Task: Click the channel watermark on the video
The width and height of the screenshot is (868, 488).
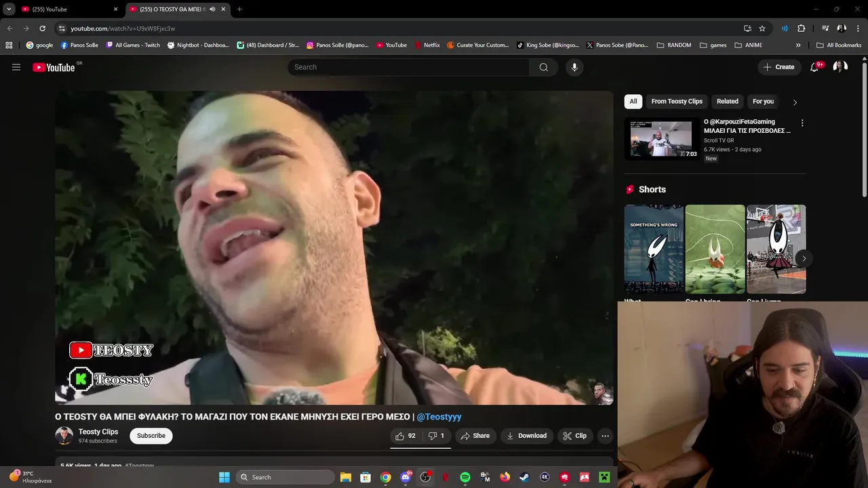Action: pyautogui.click(x=599, y=391)
